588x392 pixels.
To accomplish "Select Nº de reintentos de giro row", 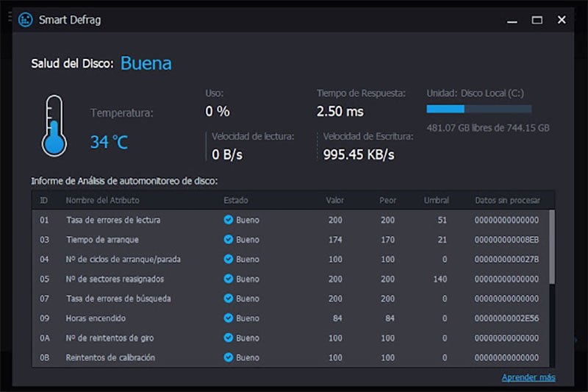I will pos(290,338).
